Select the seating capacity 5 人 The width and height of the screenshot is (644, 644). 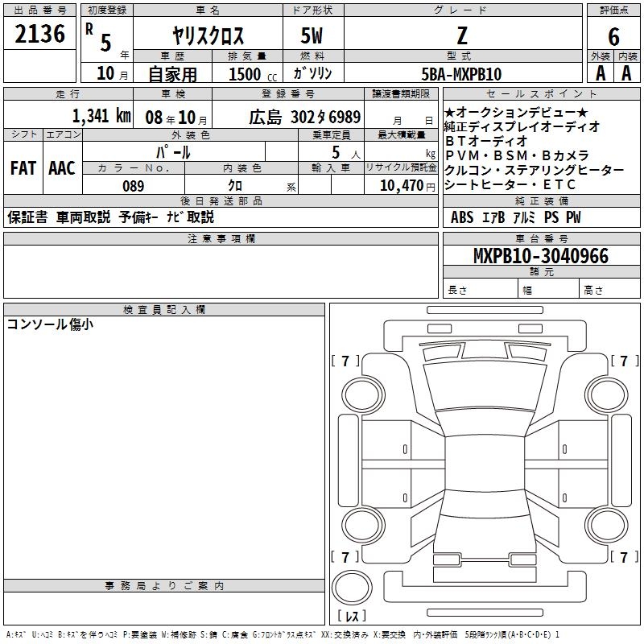pos(346,153)
